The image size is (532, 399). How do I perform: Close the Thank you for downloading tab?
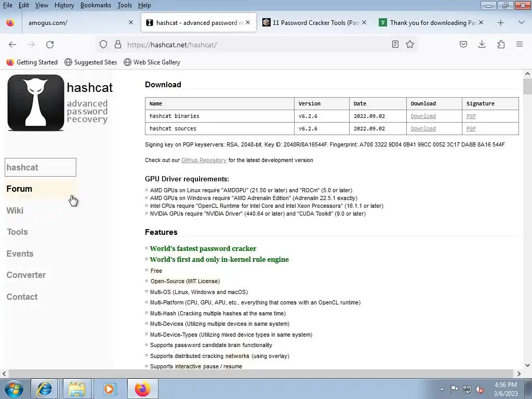coord(481,22)
